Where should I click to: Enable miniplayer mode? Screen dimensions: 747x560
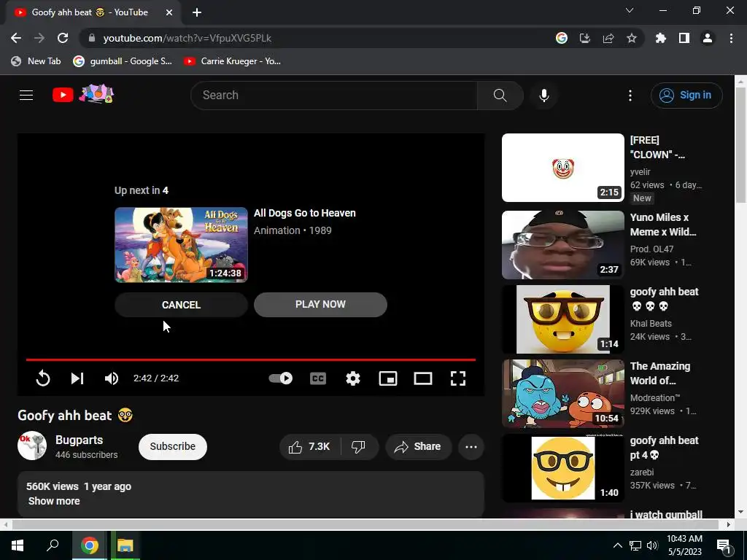388,378
